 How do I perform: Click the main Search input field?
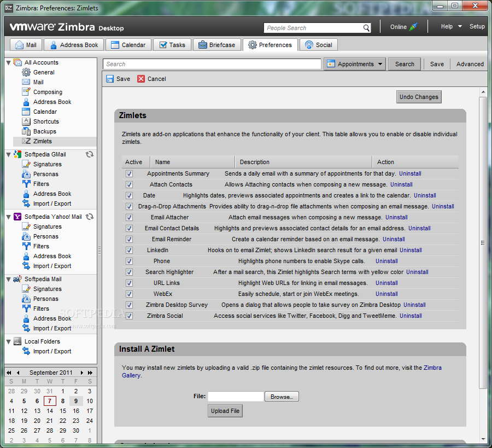(x=212, y=64)
